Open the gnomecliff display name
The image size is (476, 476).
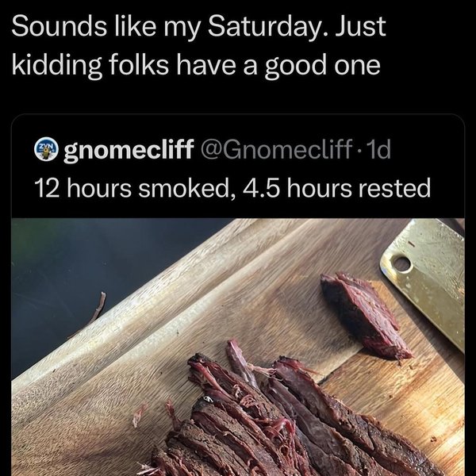pos(127,150)
